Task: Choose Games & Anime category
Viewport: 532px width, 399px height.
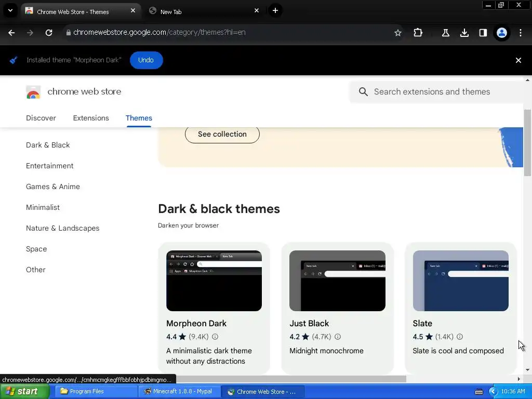Action: click(53, 187)
